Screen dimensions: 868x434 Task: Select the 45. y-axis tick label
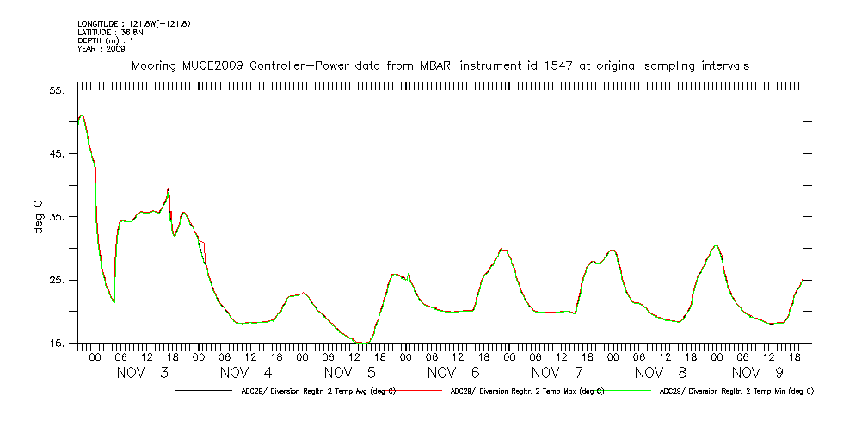pos(58,154)
